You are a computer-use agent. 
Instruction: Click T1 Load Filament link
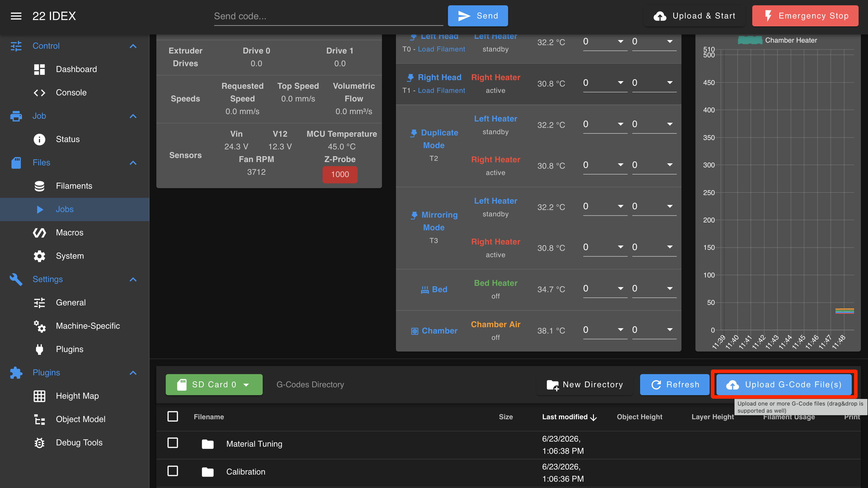pyautogui.click(x=441, y=91)
